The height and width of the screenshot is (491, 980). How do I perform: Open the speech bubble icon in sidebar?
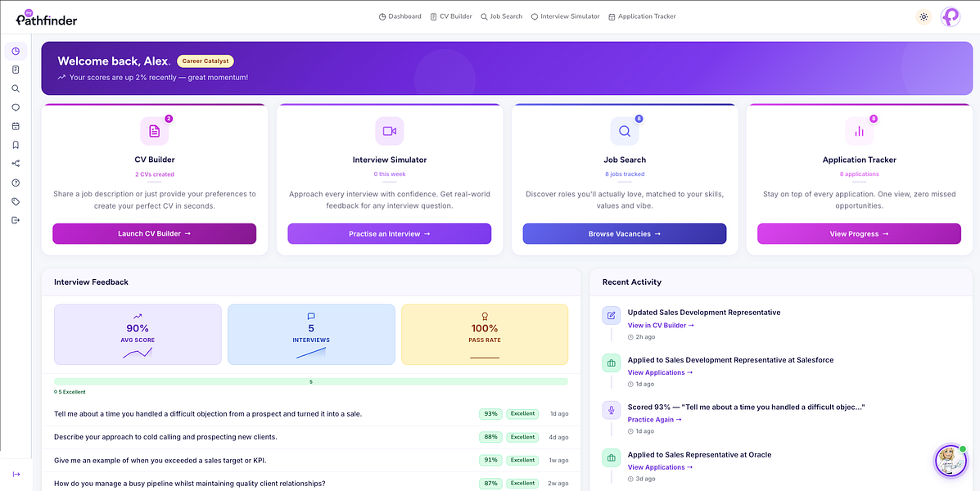16,107
